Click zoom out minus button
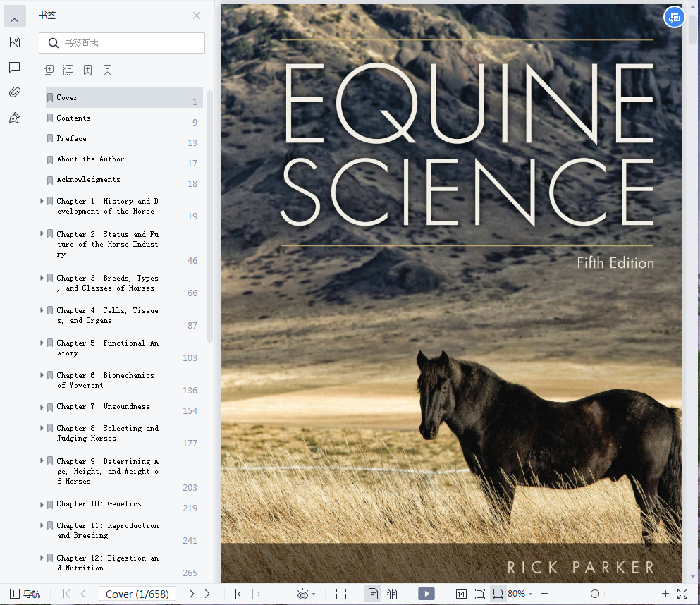Viewport: 700px width, 605px height. [544, 594]
